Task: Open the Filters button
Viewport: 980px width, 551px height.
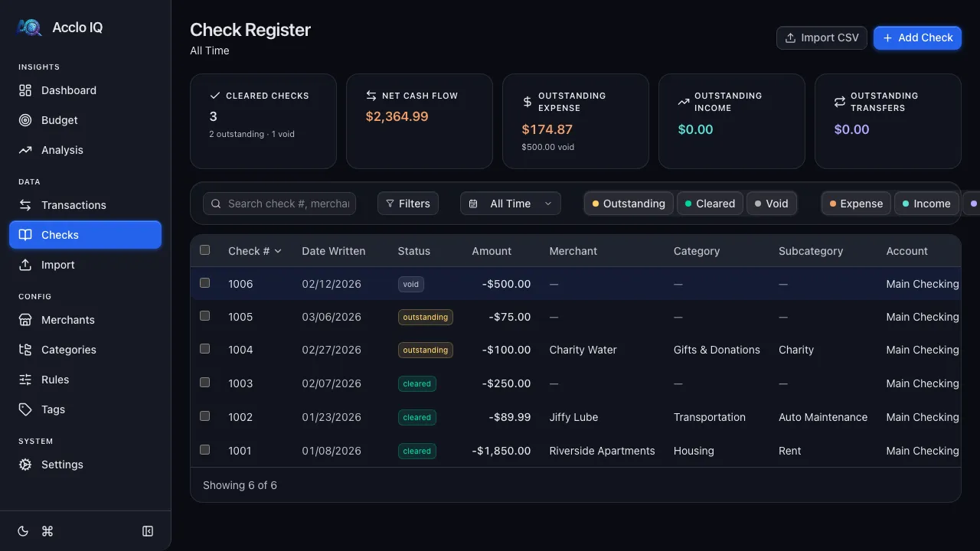Action: [408, 204]
